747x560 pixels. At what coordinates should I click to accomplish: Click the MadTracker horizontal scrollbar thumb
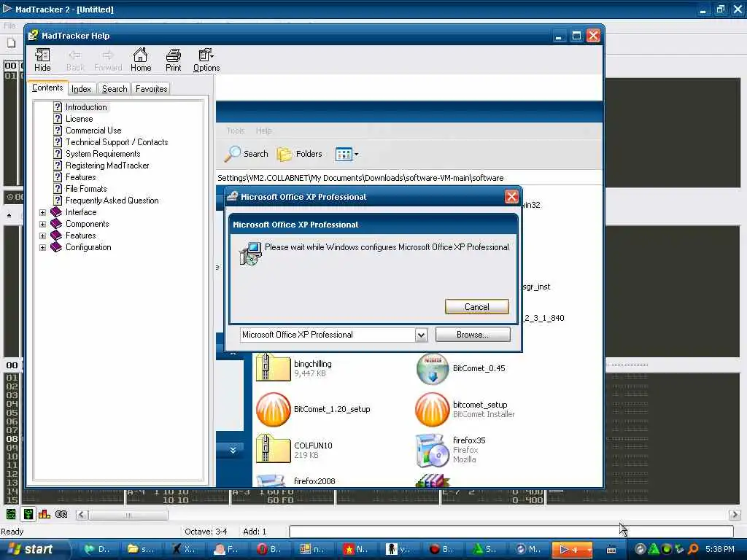coord(128,516)
